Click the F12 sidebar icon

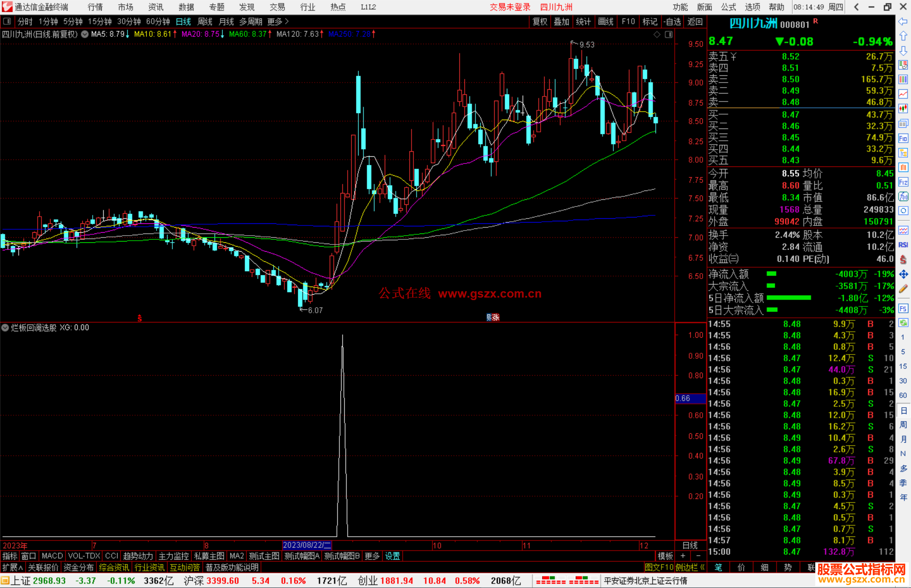coord(903,182)
